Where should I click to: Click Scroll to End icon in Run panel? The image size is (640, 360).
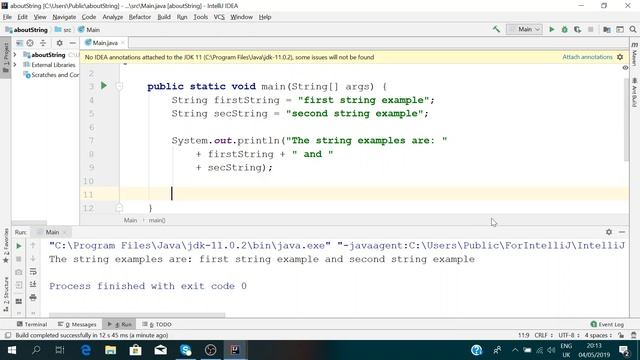tap(33, 284)
